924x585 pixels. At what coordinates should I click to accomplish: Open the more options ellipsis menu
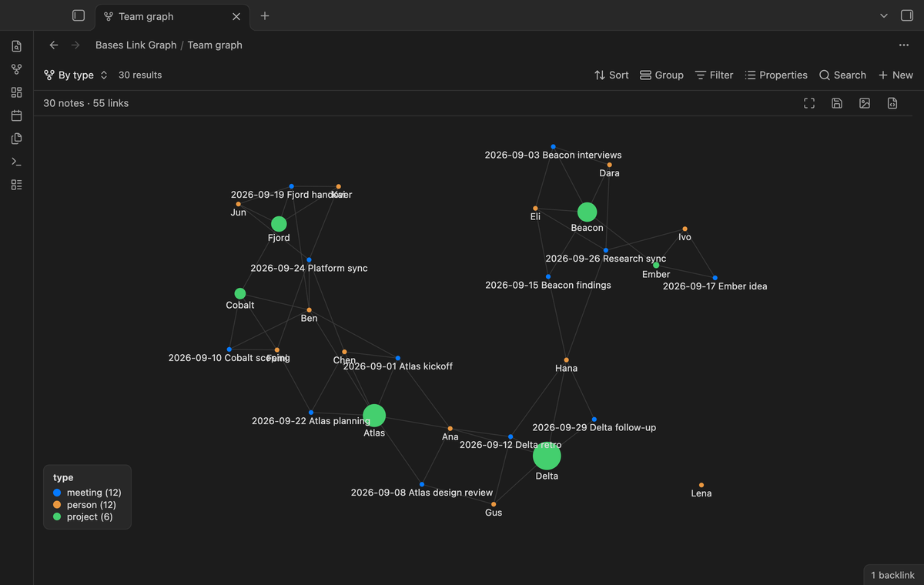pos(904,45)
